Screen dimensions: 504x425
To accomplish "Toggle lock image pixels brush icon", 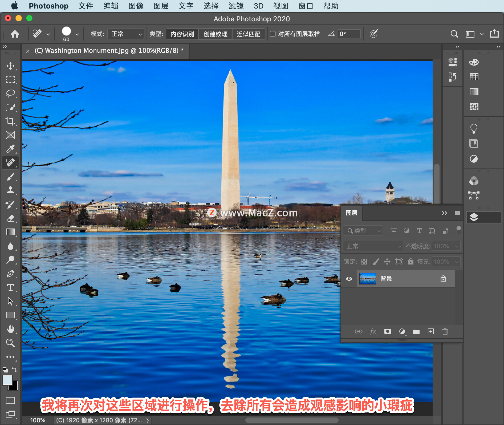I will pos(376,262).
